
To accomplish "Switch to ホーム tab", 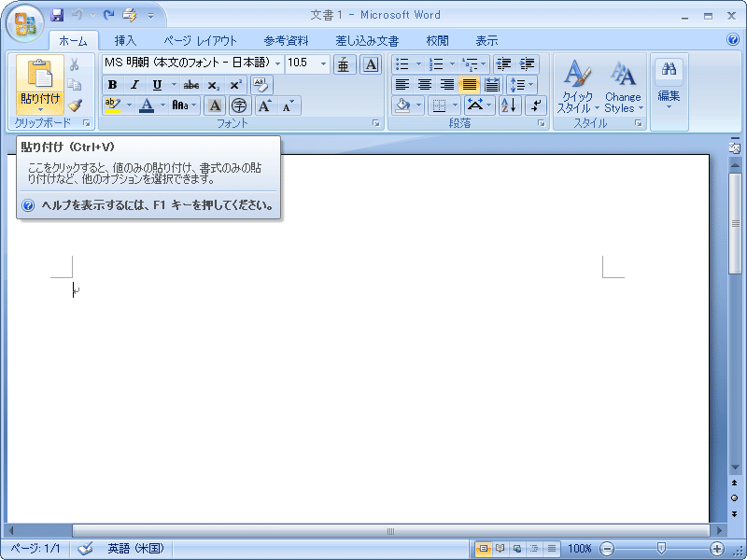I will (74, 41).
